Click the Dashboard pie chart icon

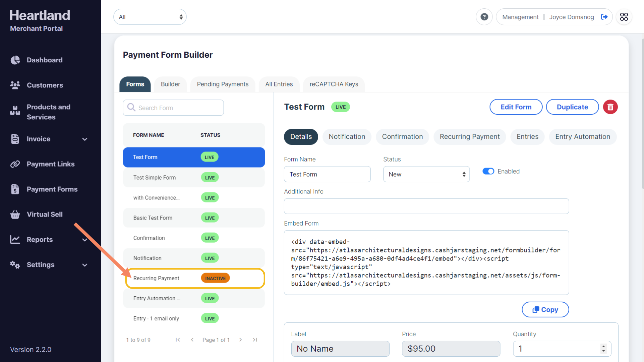[x=15, y=60]
